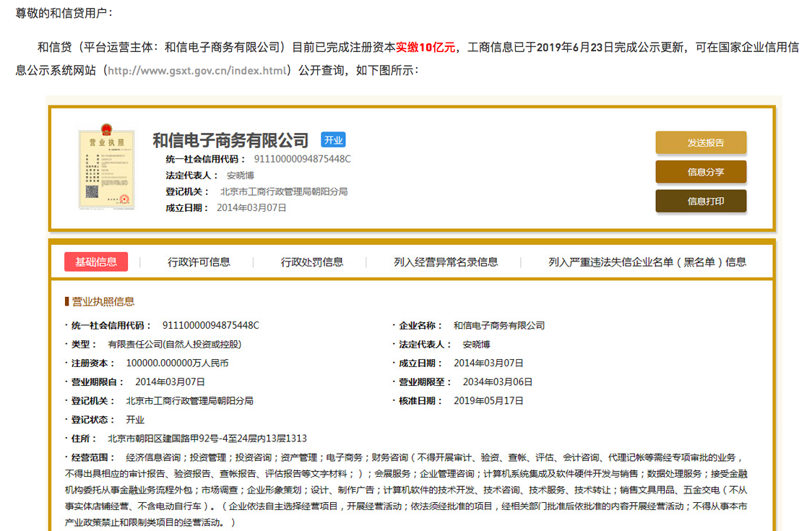This screenshot has height=531, width=812.
Task: Click the blue 开业 status badge
Action: tap(333, 140)
